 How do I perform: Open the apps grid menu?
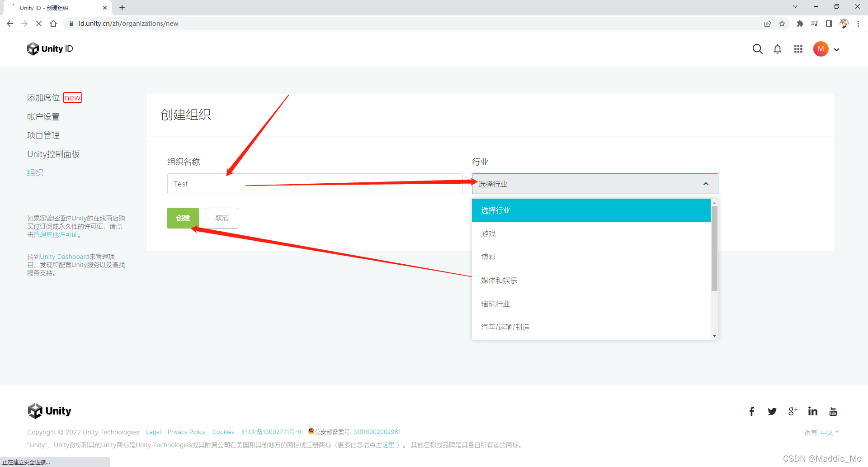pos(798,49)
